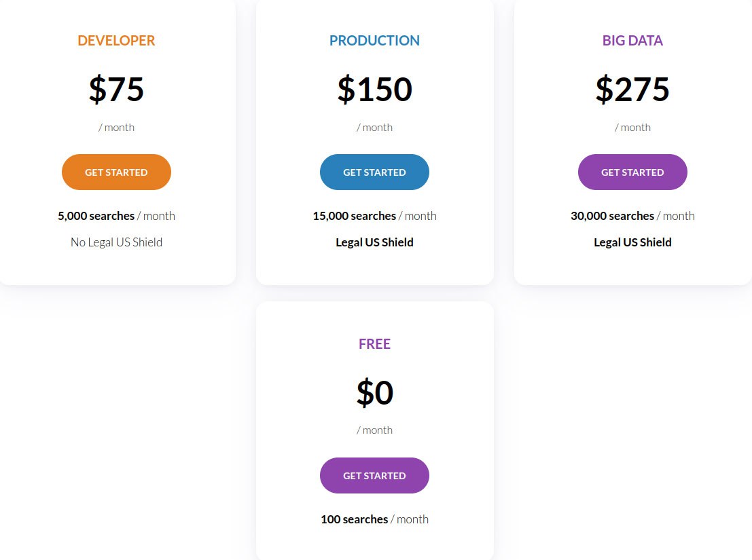Click the $150 price on Production card

tap(374, 90)
